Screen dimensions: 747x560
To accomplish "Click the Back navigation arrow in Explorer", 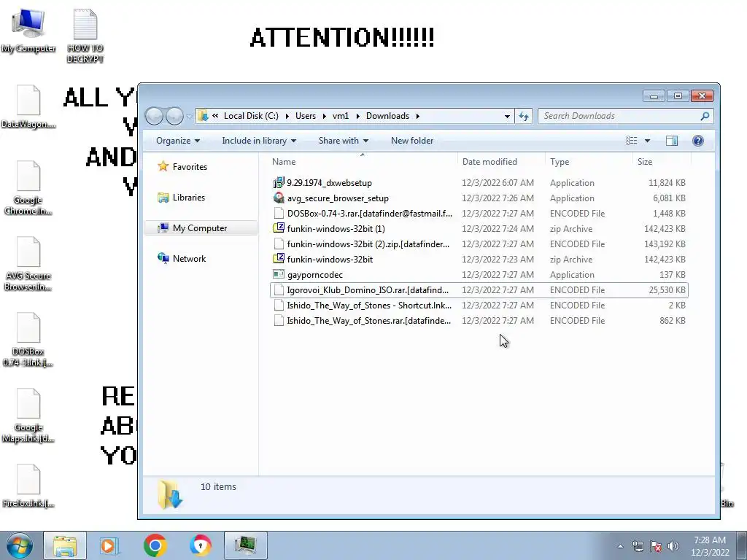I will point(155,116).
